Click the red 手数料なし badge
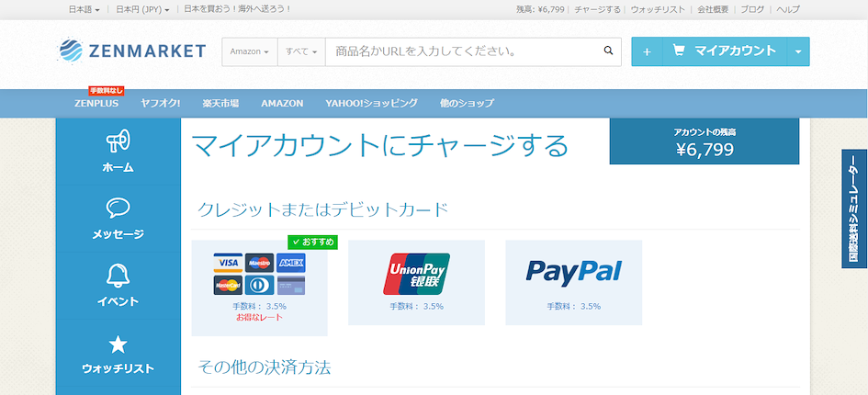Viewport: 868px width, 395px height. pos(107,91)
